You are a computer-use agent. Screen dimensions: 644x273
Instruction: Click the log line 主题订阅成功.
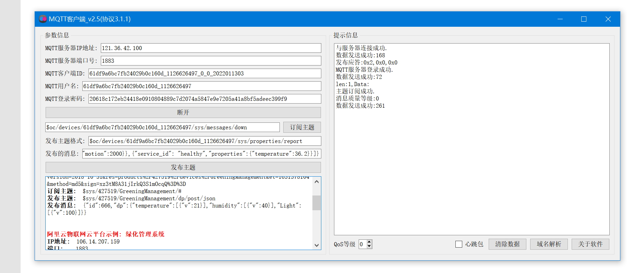(x=355, y=91)
